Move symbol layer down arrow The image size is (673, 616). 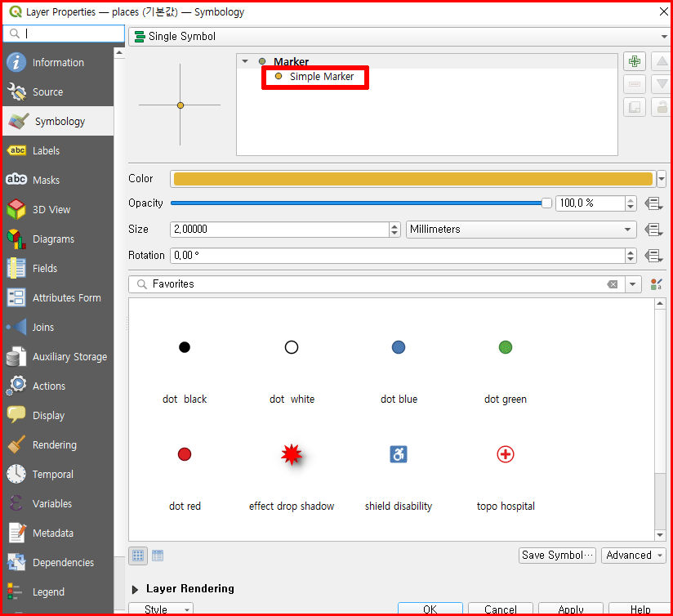[662, 84]
